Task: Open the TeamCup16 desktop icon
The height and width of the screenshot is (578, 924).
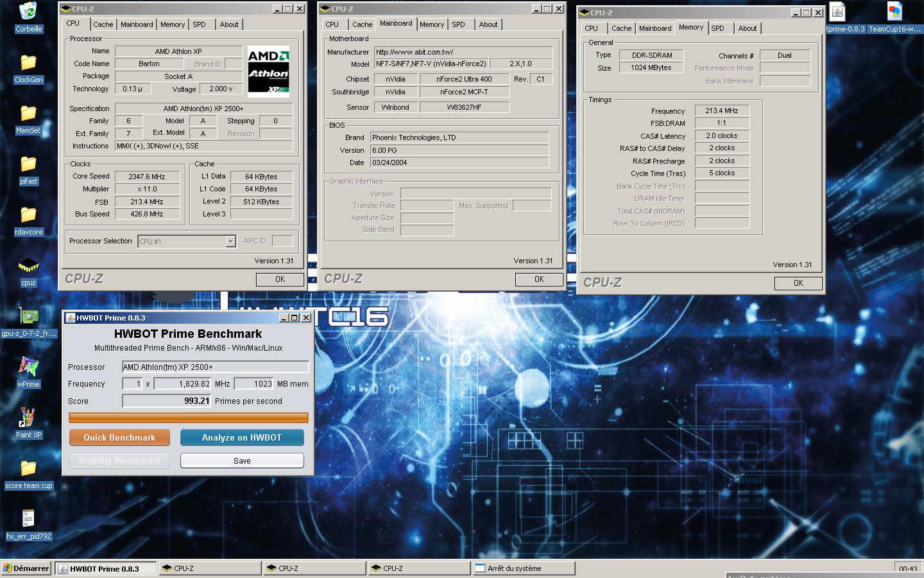Action: [894, 12]
